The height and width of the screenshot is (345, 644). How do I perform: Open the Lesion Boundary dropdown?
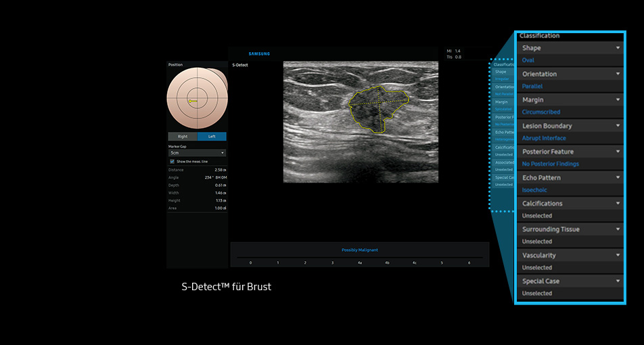(570, 126)
